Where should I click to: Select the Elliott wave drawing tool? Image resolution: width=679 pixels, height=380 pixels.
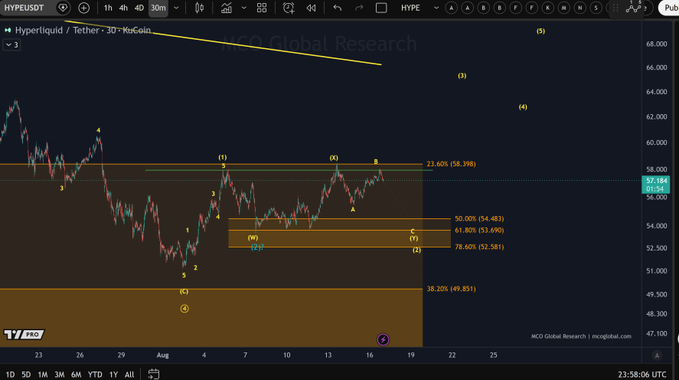pos(633,7)
